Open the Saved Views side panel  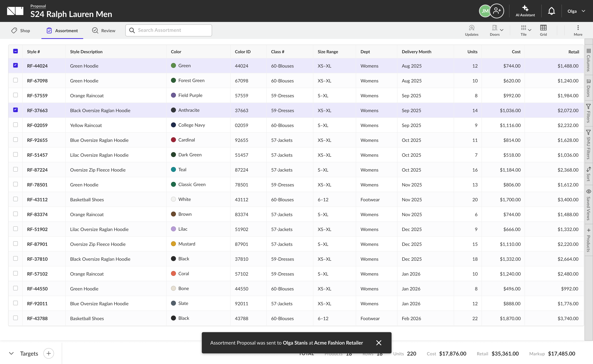[588, 205]
